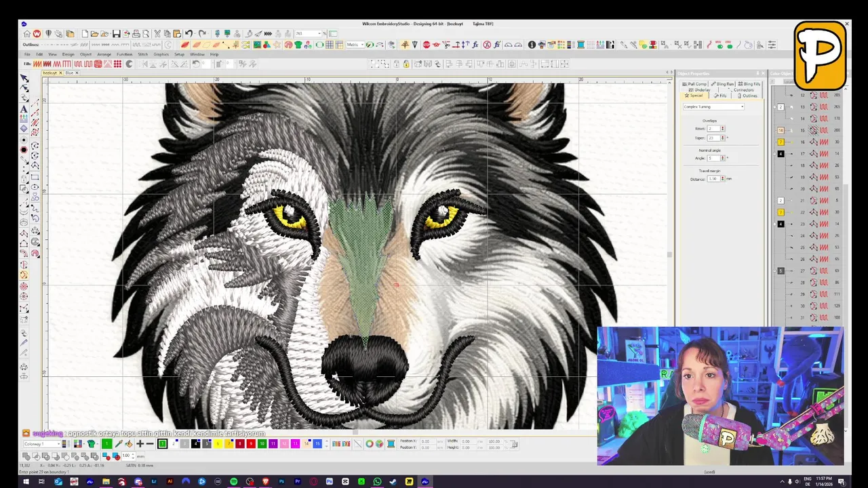868x488 pixels.
Task: Adjust the Travel margin Distance spinner
Action: tap(723, 179)
